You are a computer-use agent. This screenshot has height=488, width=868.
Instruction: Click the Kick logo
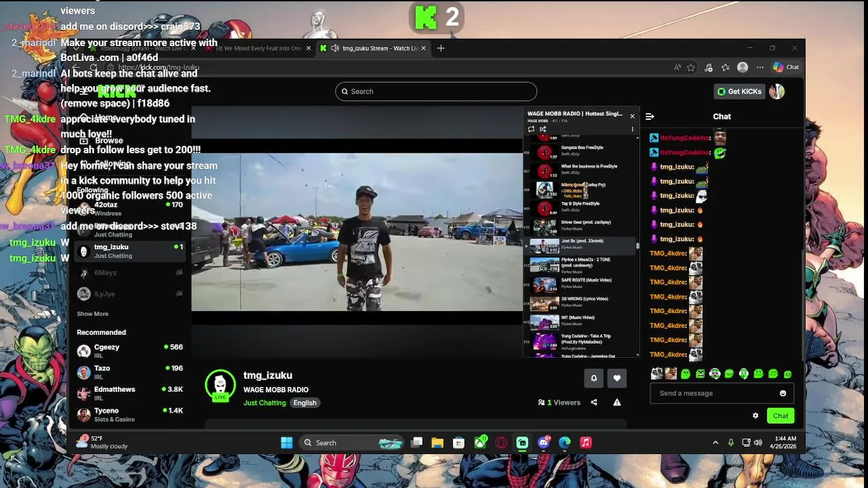(x=117, y=92)
